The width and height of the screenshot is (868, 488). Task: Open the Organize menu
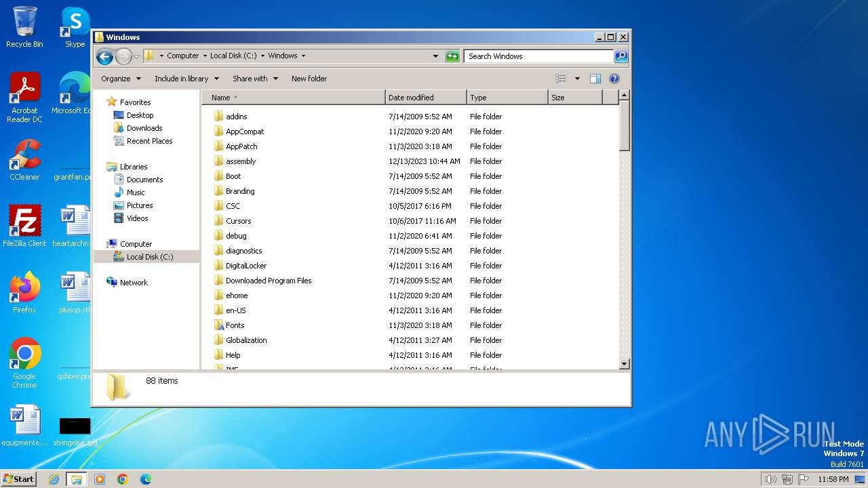(x=121, y=79)
